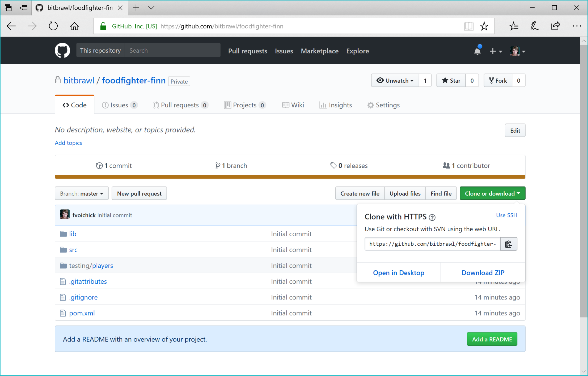Open the user avatar menu
This screenshot has height=376, width=588.
[x=518, y=51]
